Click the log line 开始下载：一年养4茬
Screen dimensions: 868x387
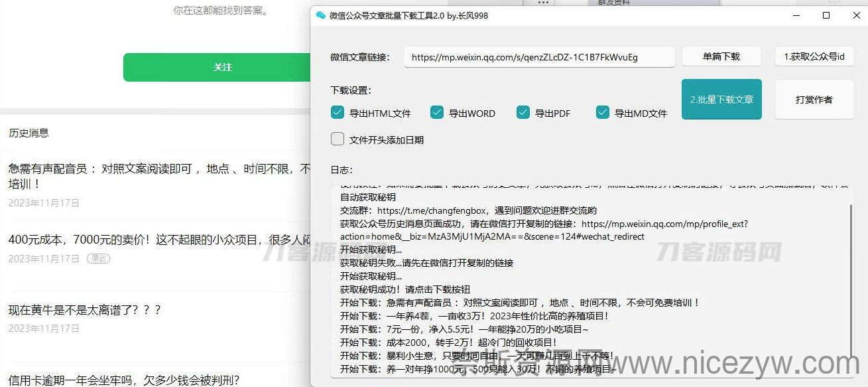pos(474,316)
